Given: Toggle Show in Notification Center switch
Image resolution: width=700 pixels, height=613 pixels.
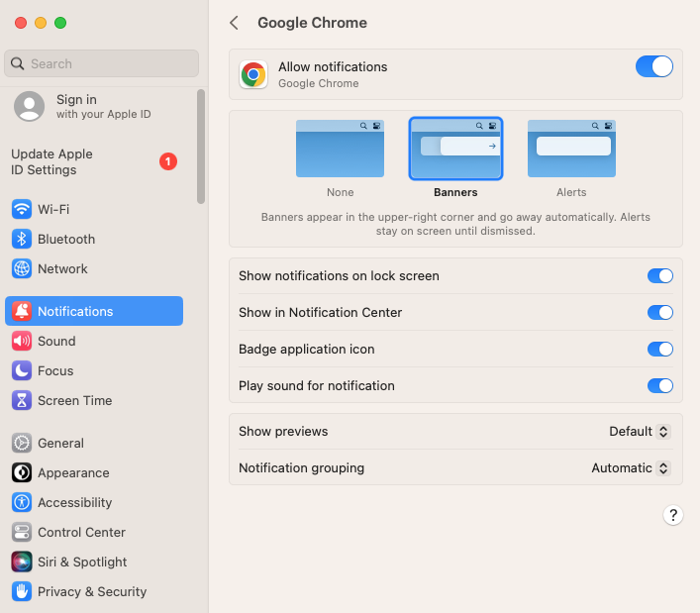Looking at the screenshot, I should coord(659,313).
